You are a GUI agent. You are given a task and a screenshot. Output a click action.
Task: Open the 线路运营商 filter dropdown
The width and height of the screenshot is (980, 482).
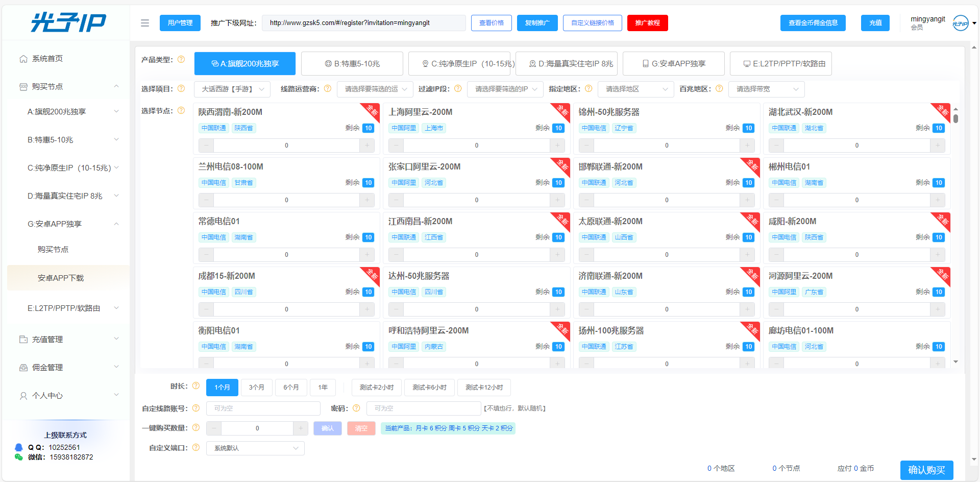[x=375, y=89]
